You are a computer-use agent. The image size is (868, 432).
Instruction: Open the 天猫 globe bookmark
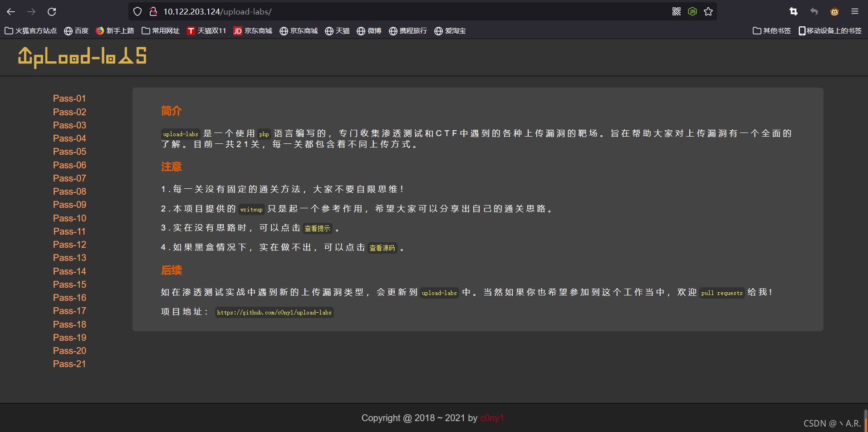click(x=337, y=31)
